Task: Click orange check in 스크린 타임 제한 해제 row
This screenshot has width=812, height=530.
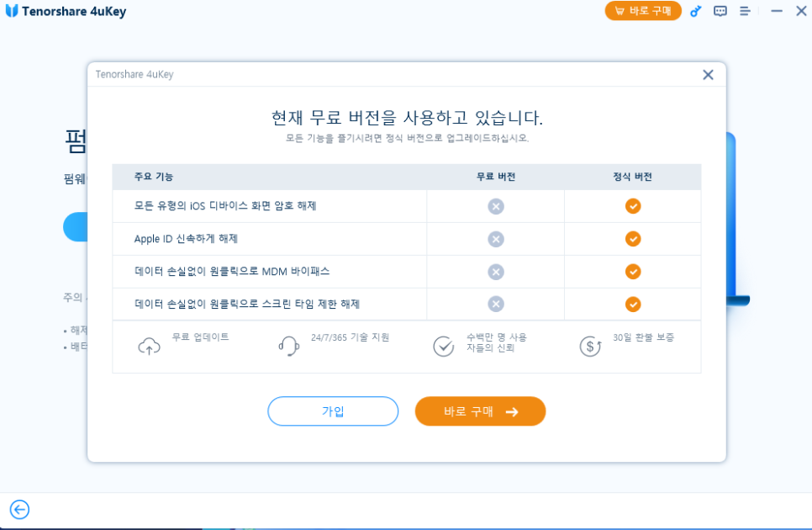Action: [633, 304]
